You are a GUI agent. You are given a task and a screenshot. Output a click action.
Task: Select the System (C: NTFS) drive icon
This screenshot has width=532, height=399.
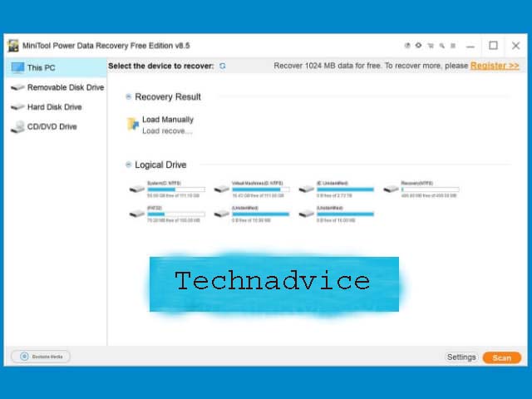pyautogui.click(x=136, y=189)
